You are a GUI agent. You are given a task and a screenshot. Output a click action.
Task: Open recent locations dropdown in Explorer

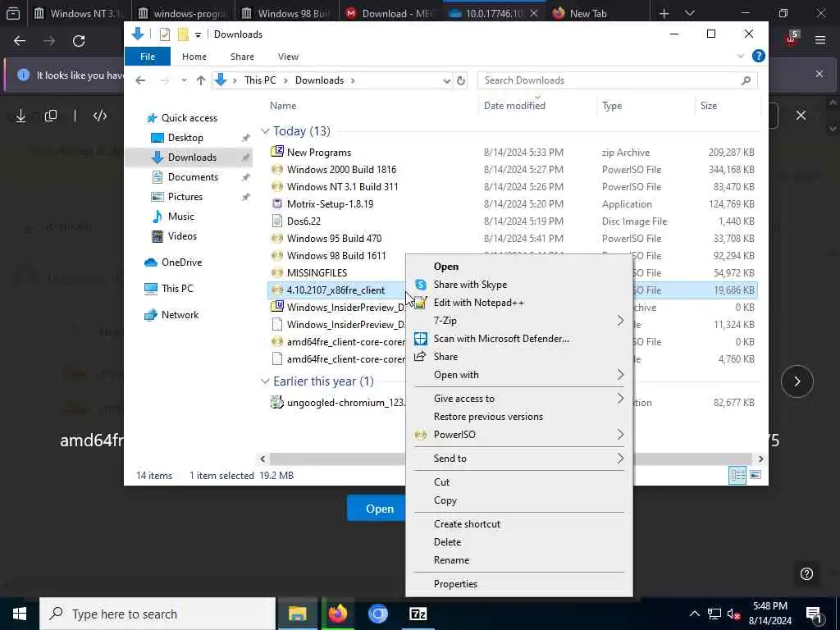click(x=184, y=80)
